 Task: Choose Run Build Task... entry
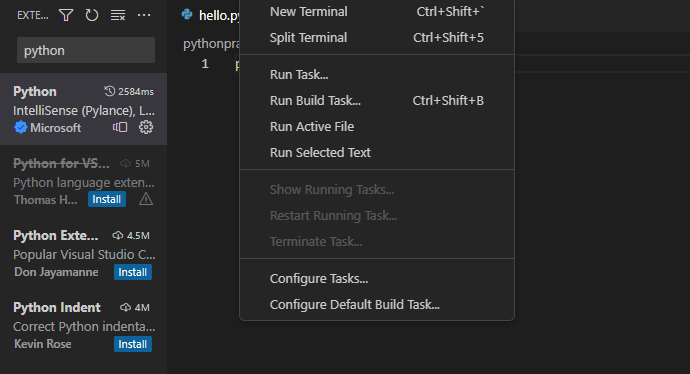click(x=377, y=101)
